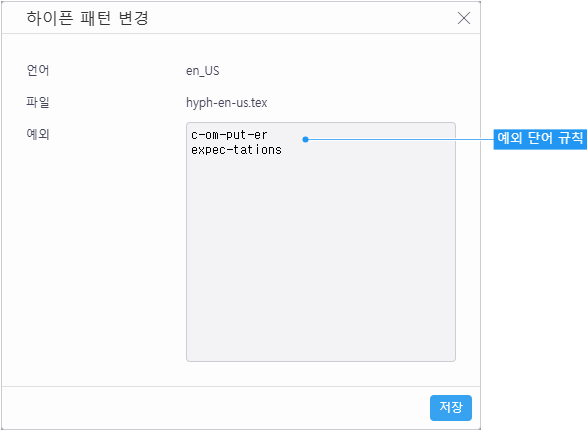Click inside the 예외 text area

coord(321,242)
